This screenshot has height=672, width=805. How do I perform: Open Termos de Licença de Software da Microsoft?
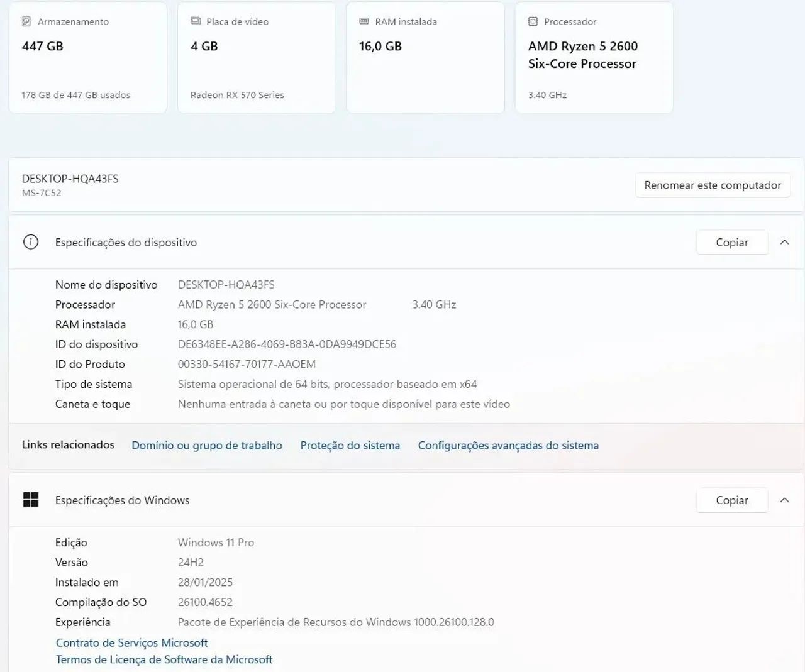tap(164, 659)
